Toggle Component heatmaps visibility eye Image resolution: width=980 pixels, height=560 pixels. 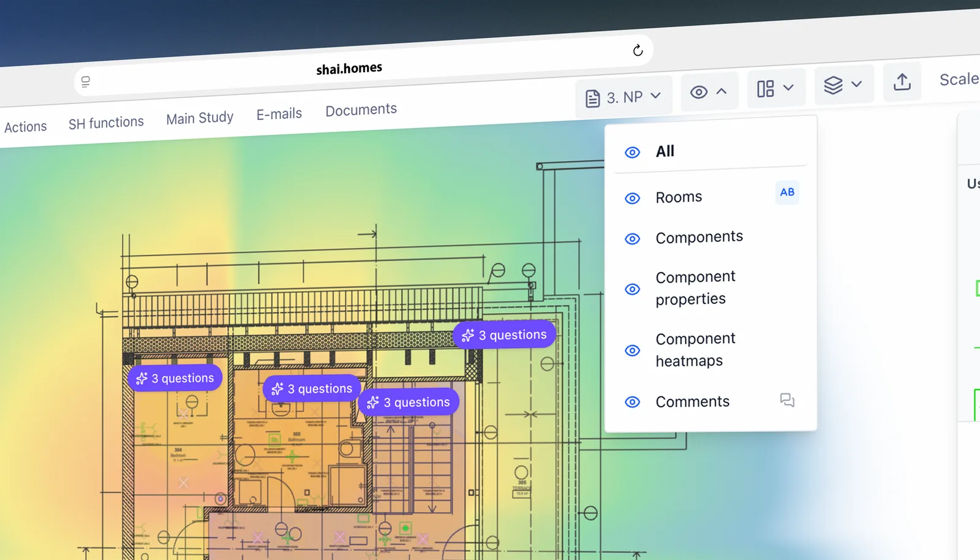click(x=632, y=350)
